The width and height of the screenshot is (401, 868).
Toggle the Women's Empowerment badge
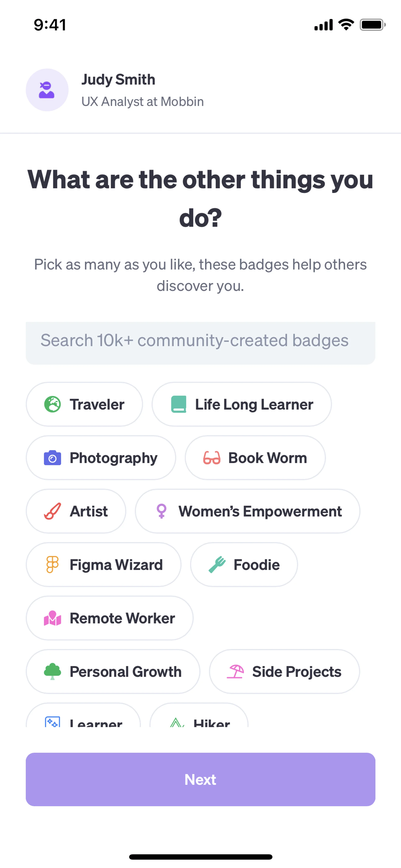tap(247, 511)
